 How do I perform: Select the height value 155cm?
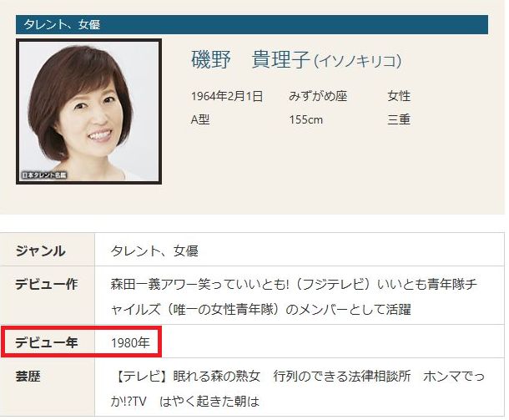(305, 119)
